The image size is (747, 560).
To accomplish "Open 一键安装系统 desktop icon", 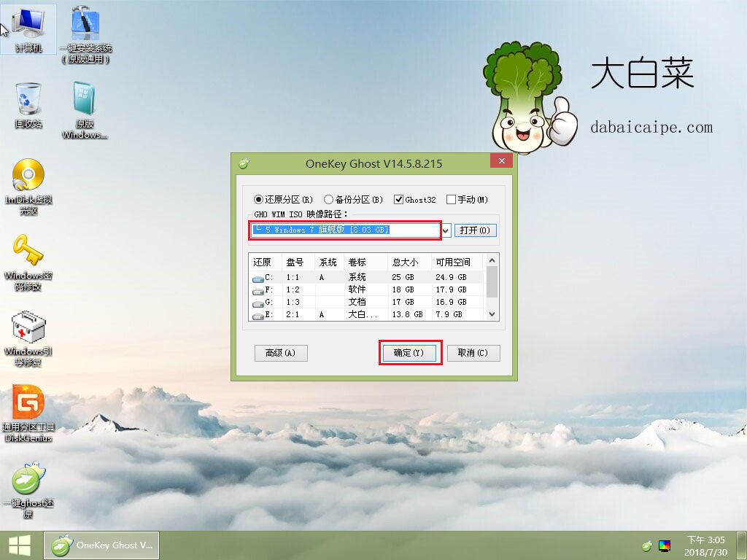I will (85, 26).
